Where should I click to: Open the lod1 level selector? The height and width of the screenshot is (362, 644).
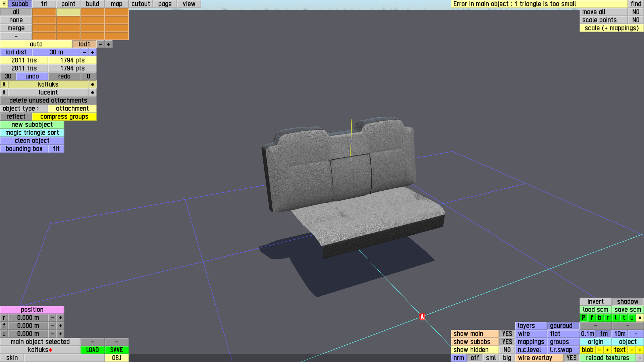[x=84, y=44]
